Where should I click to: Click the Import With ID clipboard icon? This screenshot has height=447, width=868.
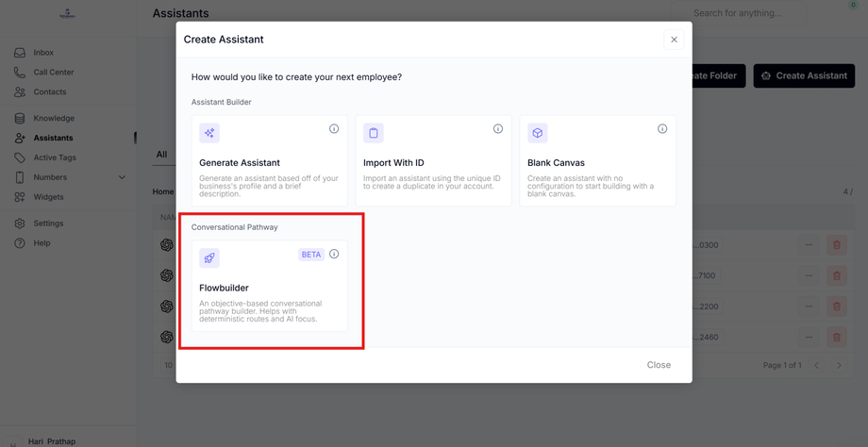click(x=374, y=133)
